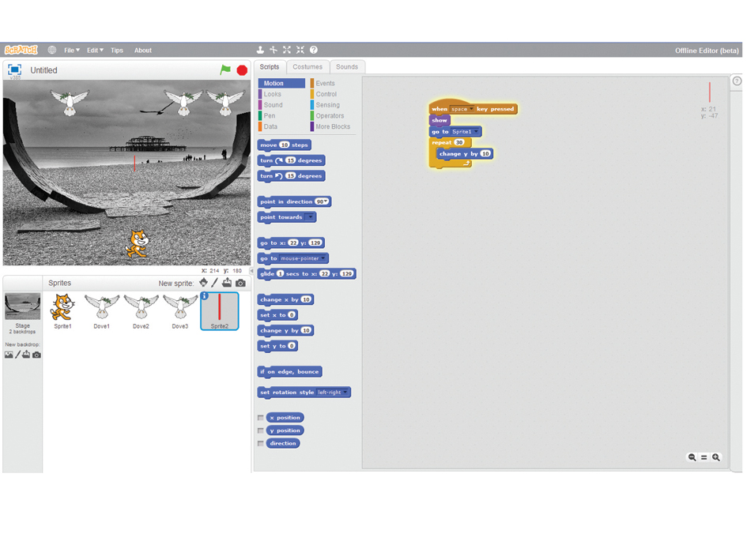Upload sprite from file
747x560 pixels.
(x=227, y=283)
